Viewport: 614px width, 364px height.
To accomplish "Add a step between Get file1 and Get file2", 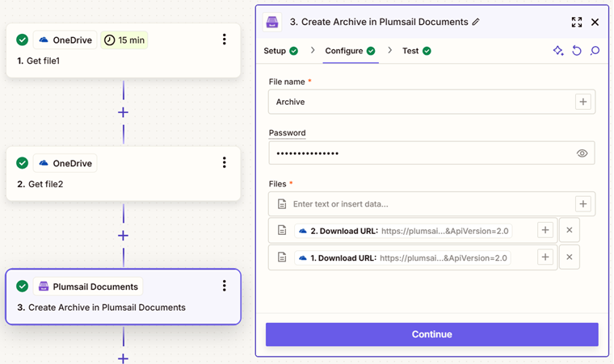I will click(124, 113).
